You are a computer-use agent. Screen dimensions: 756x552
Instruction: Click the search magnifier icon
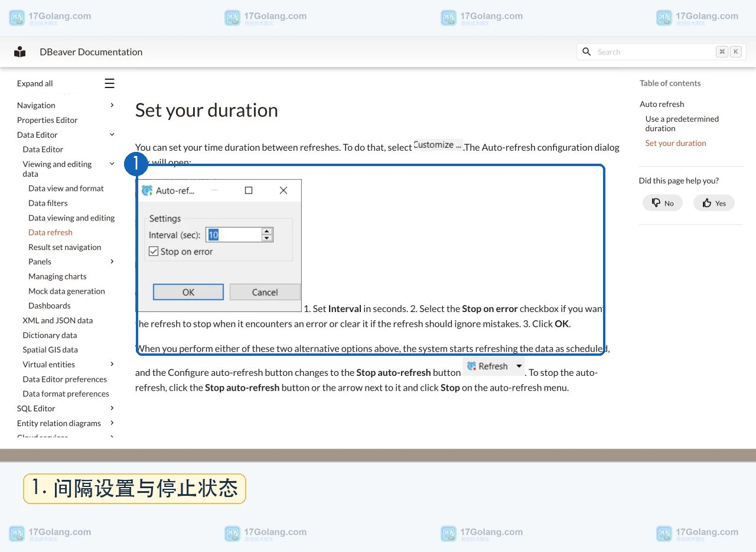pos(586,52)
